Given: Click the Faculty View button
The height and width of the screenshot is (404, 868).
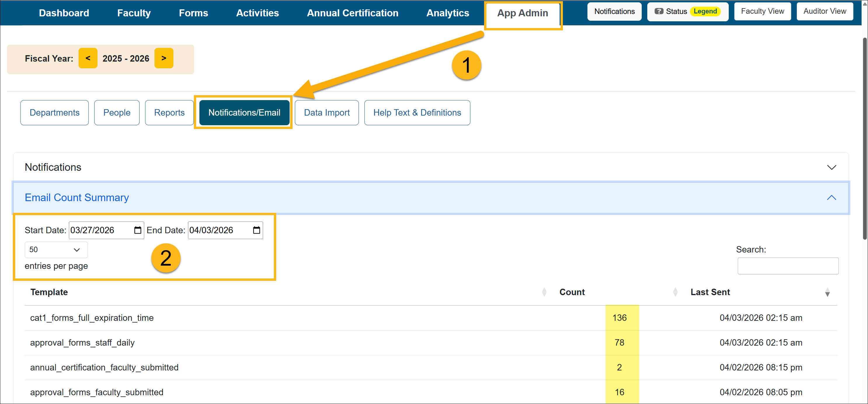Looking at the screenshot, I should point(762,11).
